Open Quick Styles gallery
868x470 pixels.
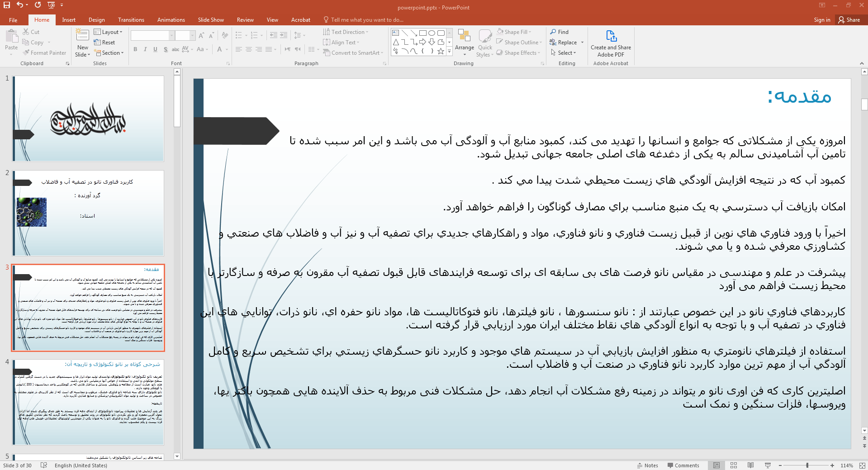point(485,43)
